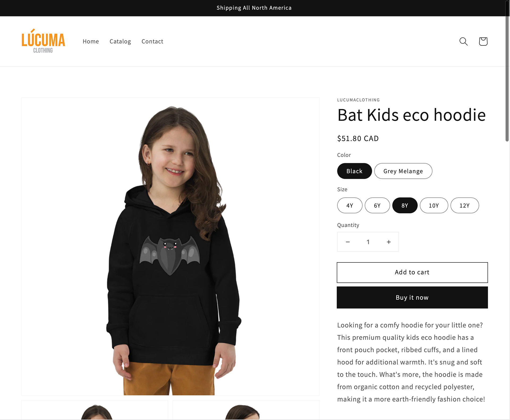Pick the 8Y size option
The image size is (510, 420).
[x=405, y=205]
